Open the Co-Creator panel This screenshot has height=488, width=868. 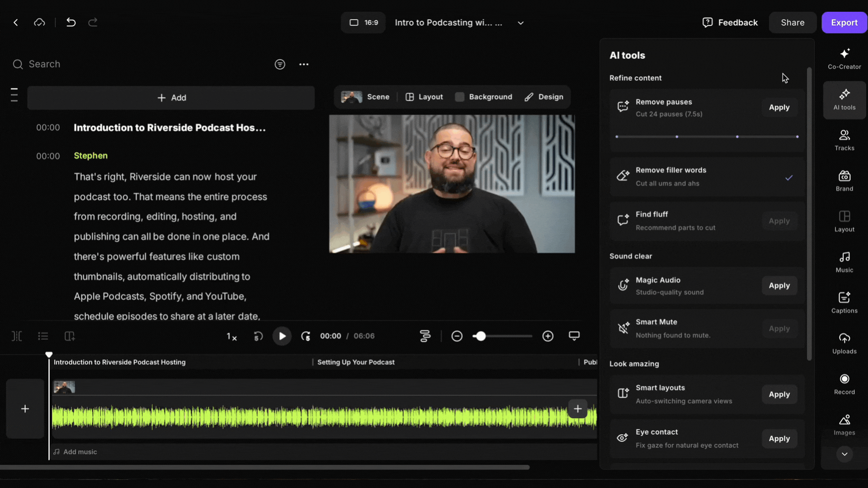point(844,59)
